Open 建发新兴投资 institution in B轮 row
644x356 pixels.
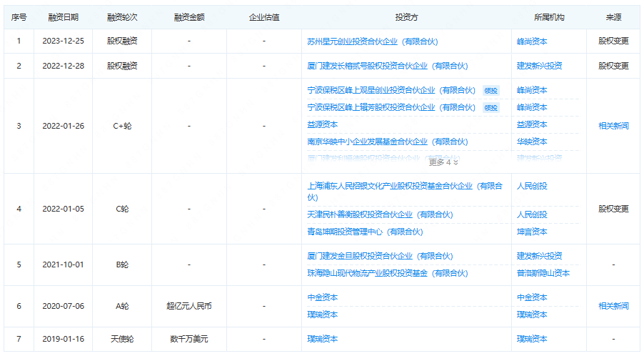(539, 256)
